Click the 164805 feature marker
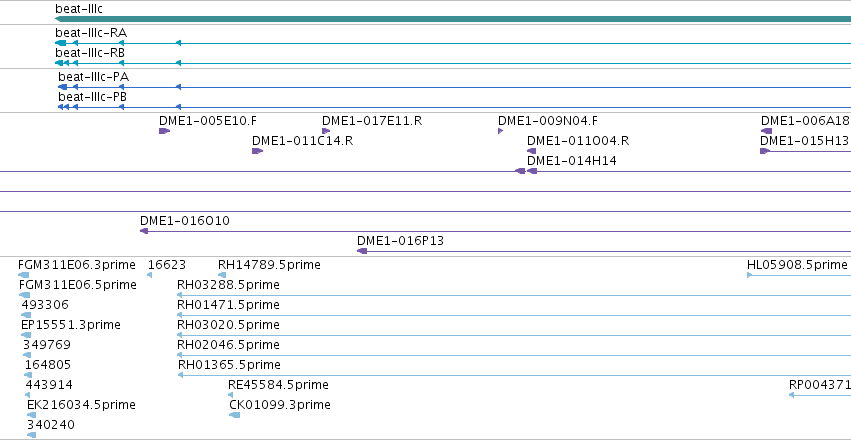851x440 pixels. (x=28, y=375)
